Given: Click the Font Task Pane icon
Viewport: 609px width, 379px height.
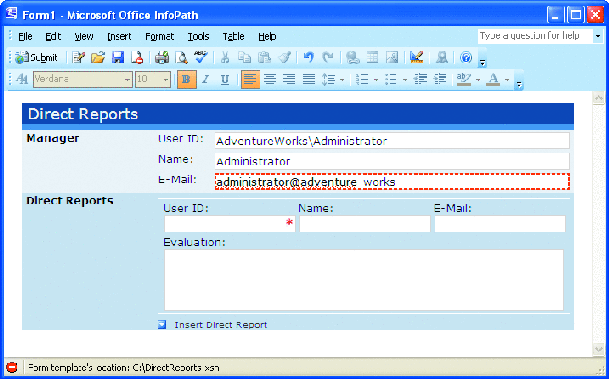Looking at the screenshot, I should coord(22,79).
